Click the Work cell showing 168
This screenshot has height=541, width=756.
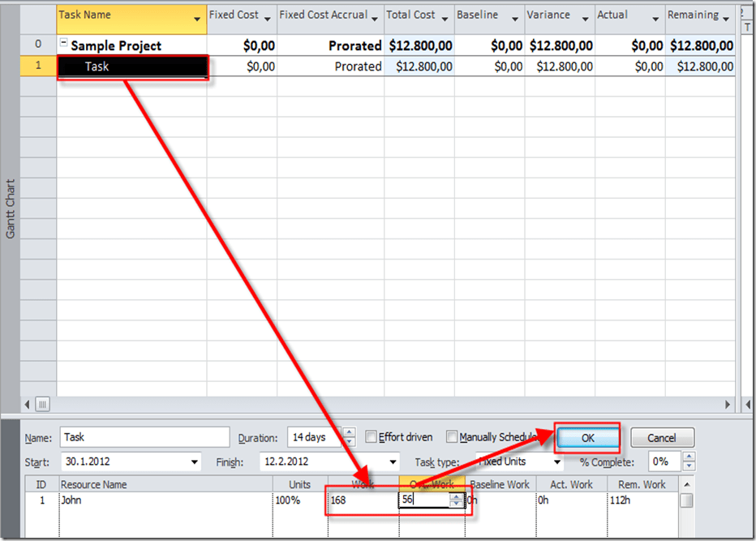pos(361,500)
